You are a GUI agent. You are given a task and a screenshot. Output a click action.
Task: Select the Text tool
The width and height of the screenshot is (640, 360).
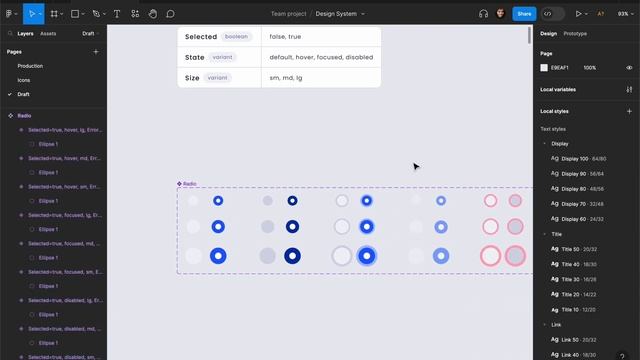pyautogui.click(x=117, y=14)
